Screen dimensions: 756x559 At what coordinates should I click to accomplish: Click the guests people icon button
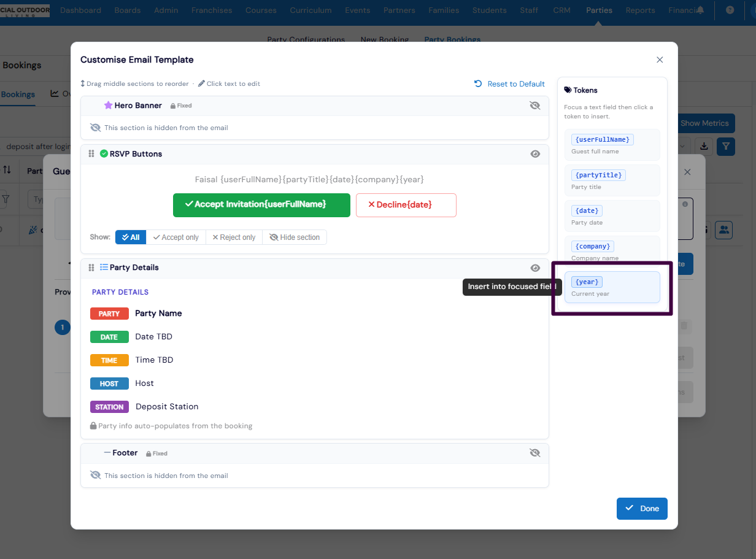click(724, 229)
